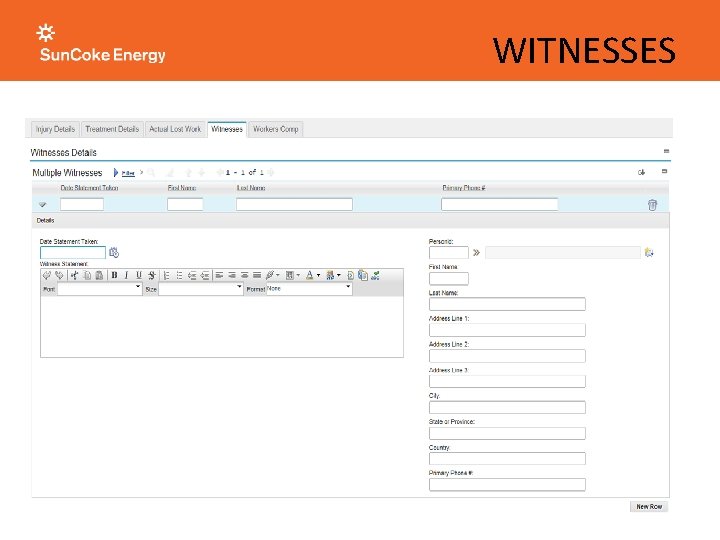Toggle Underline formatting

(139, 275)
